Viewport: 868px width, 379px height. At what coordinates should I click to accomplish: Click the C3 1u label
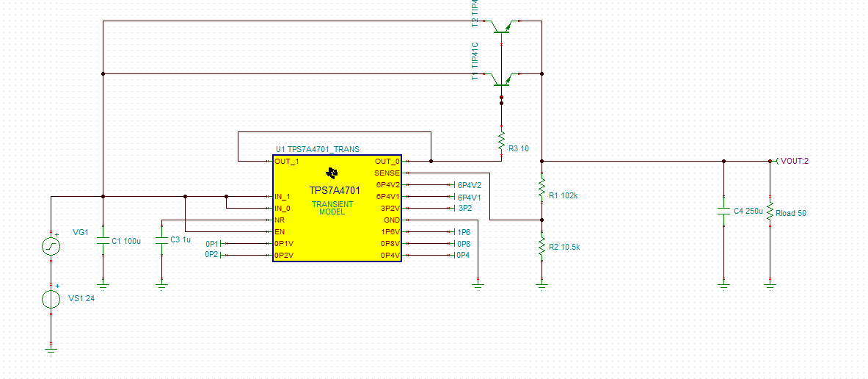click(180, 239)
